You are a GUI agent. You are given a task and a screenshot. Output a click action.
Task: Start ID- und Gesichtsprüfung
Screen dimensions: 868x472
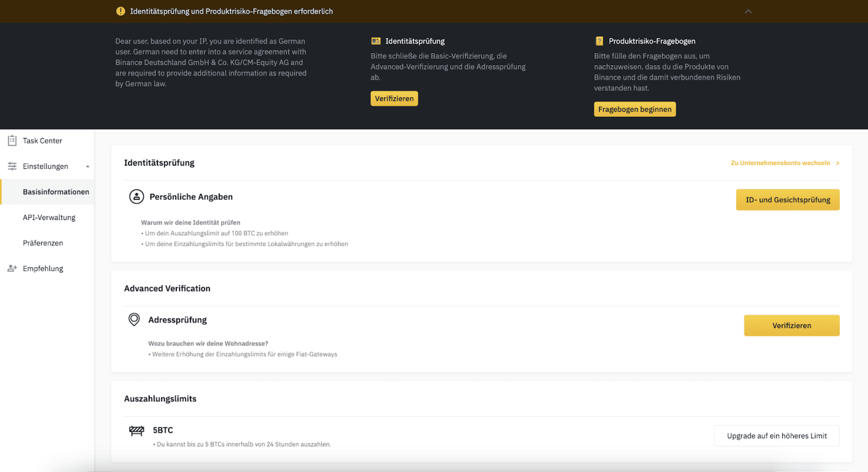coord(788,200)
